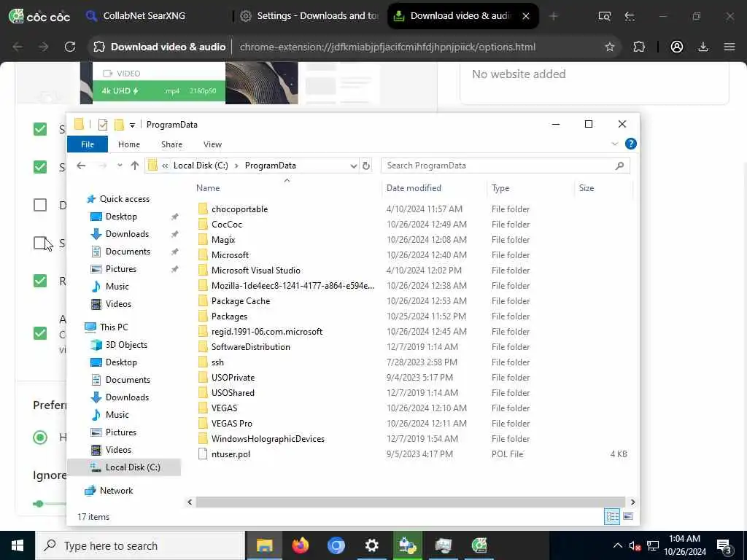Open the user profile icon
This screenshot has height=560, width=747.
pyautogui.click(x=677, y=47)
